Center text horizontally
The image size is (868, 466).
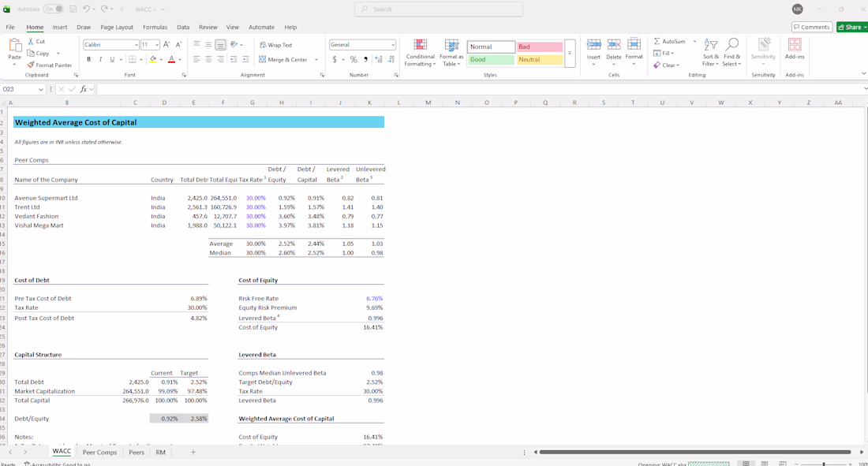point(208,59)
